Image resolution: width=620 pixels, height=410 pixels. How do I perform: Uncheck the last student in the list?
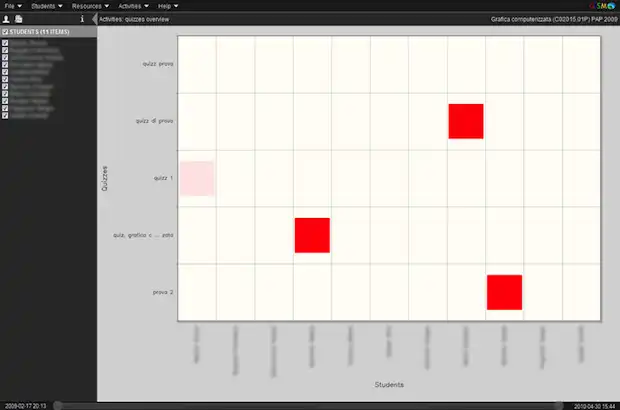pos(5,115)
